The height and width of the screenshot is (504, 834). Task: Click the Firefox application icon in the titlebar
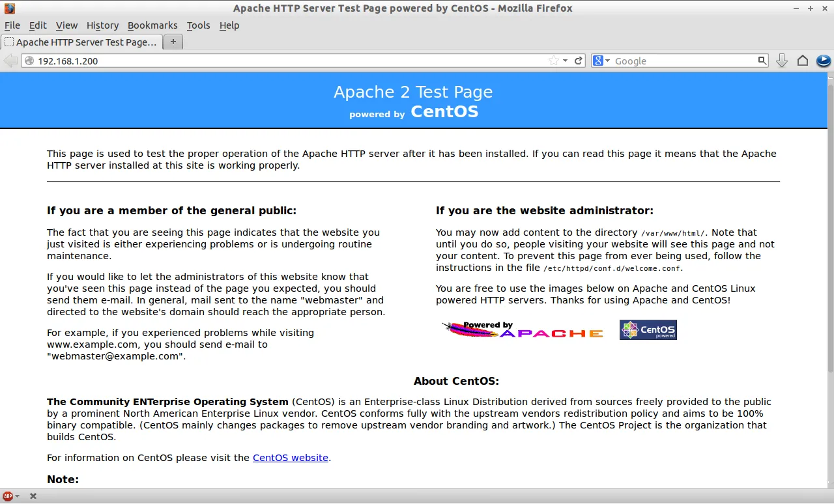pyautogui.click(x=8, y=8)
